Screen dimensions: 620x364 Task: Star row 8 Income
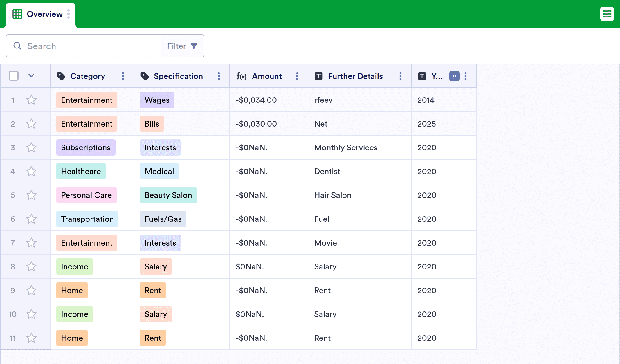point(31,266)
